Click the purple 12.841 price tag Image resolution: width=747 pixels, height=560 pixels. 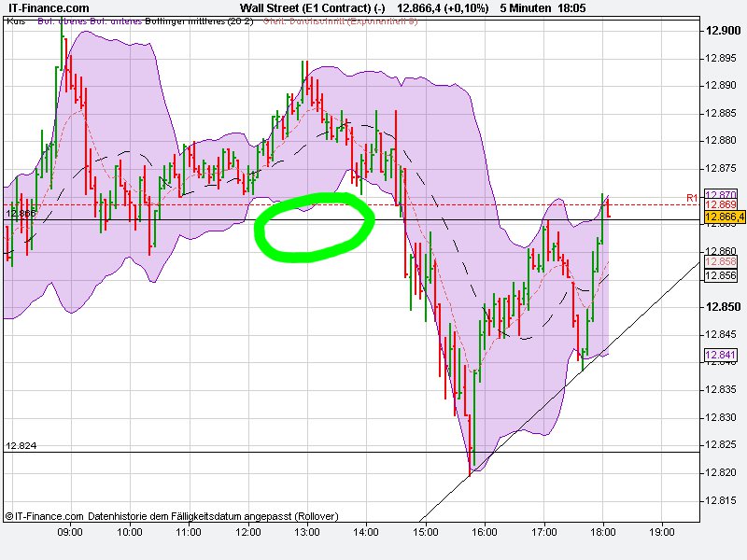point(721,353)
